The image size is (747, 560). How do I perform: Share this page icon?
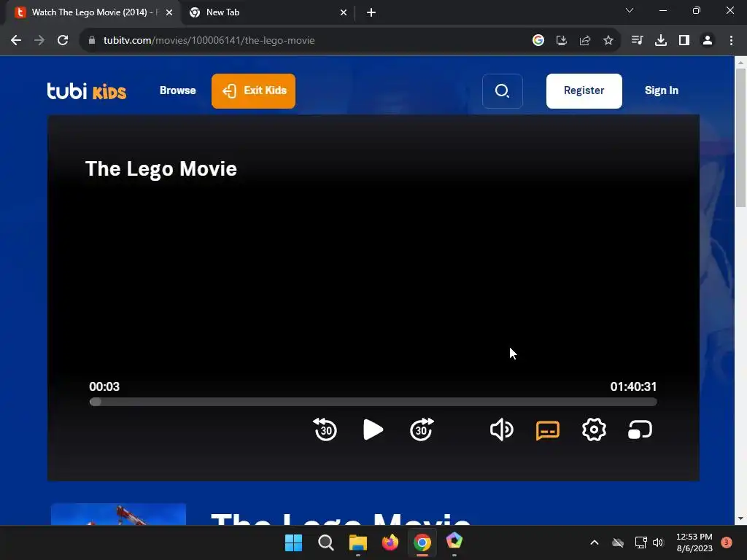[x=585, y=41]
